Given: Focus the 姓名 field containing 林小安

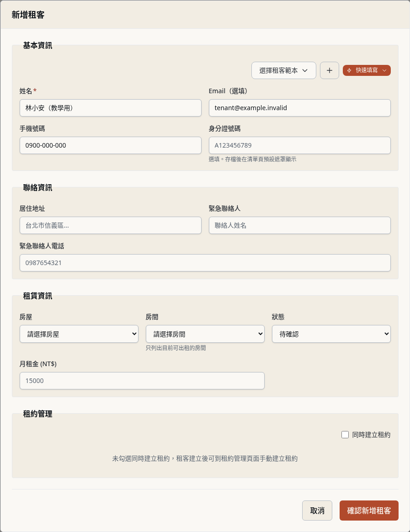Looking at the screenshot, I should click(110, 108).
